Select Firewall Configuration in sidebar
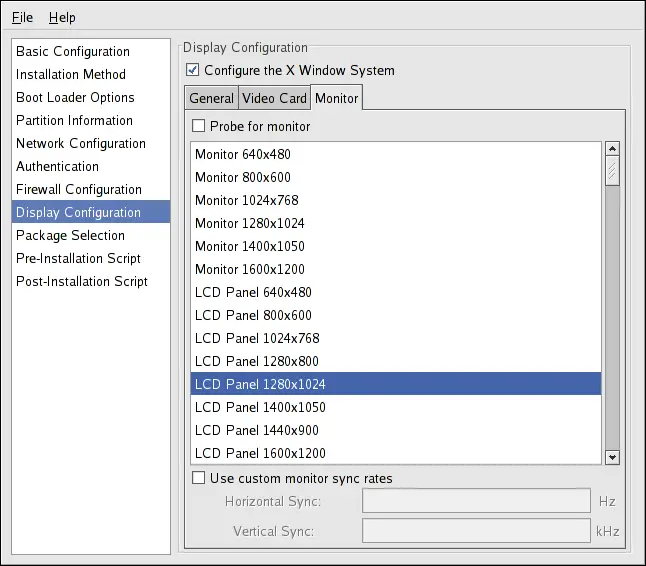646x566 pixels. pos(79,190)
